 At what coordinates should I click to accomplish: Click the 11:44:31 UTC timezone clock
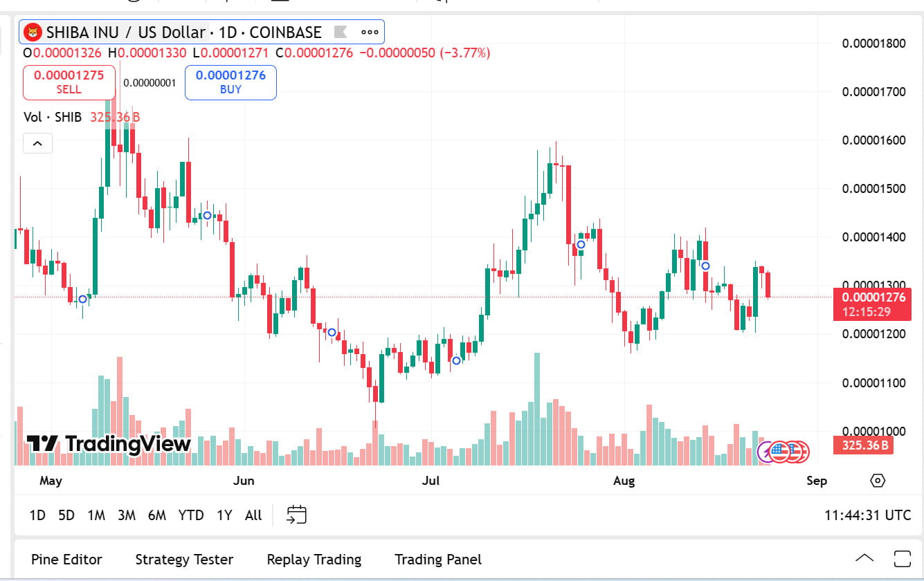(x=868, y=515)
